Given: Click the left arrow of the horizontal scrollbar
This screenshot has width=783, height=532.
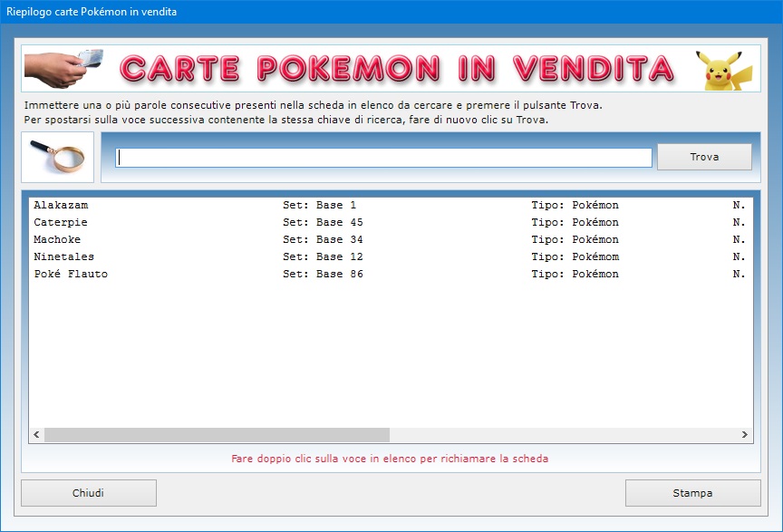Looking at the screenshot, I should 36,435.
